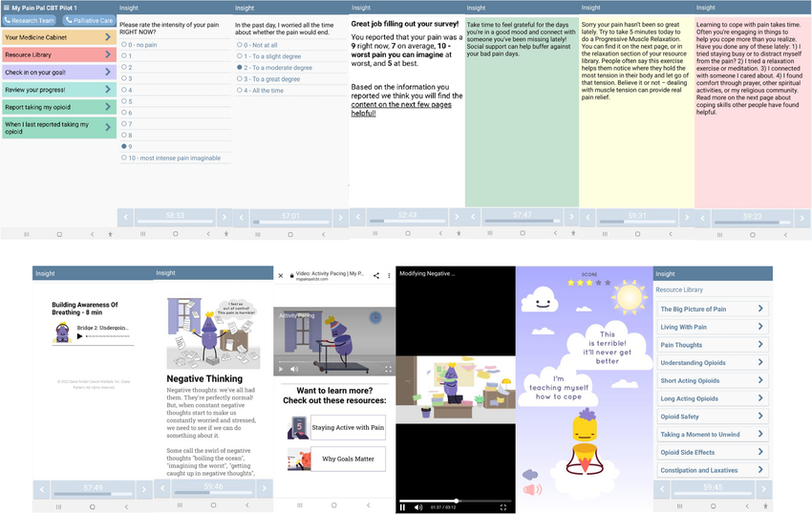The height and width of the screenshot is (514, 812).
Task: Follow the underlined content on the next few pages link
Action: tap(401, 109)
